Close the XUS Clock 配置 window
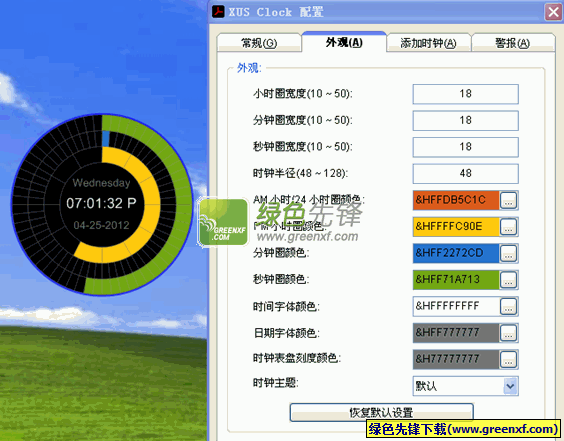Image resolution: width=564 pixels, height=441 pixels. (x=554, y=12)
